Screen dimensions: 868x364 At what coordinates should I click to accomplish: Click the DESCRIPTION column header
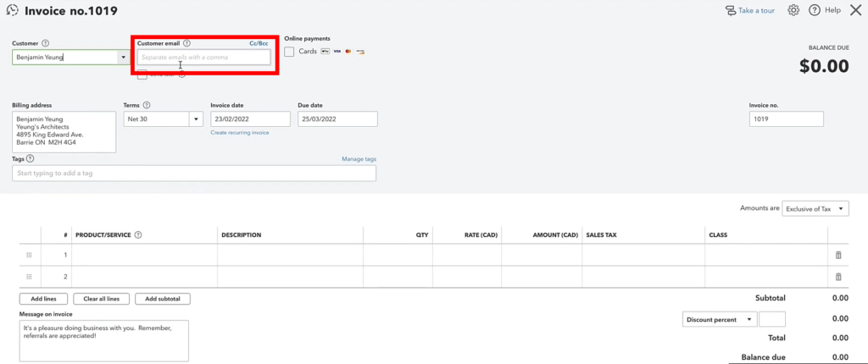coord(242,235)
